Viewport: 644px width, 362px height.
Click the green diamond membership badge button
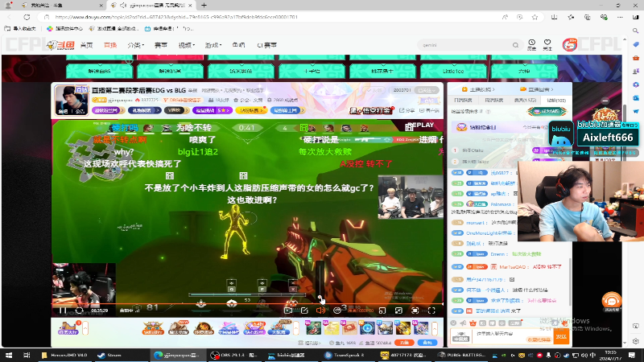[x=547, y=111]
